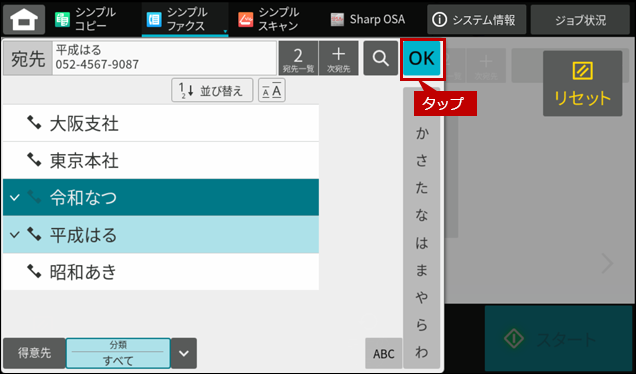
Task: Open シンプルスキャン mode icon
Action: (245, 19)
